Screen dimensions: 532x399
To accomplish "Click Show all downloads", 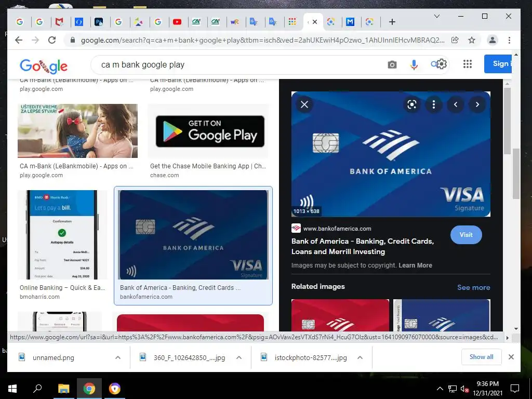I will 482,357.
